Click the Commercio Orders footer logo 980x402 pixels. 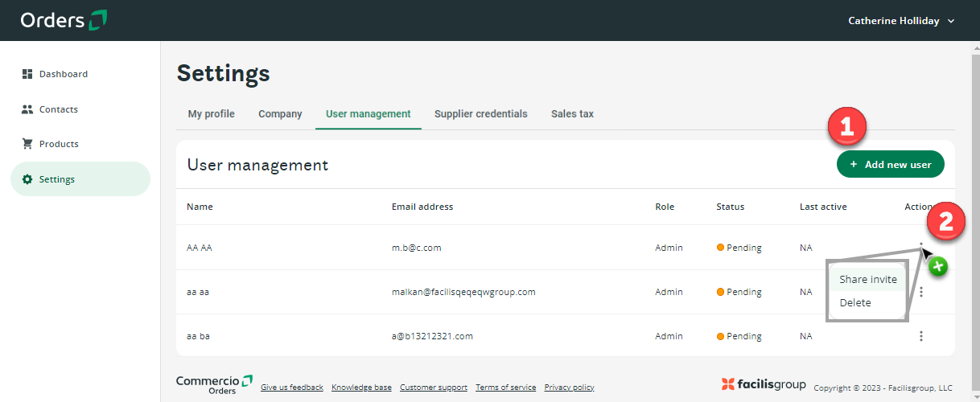tap(214, 384)
